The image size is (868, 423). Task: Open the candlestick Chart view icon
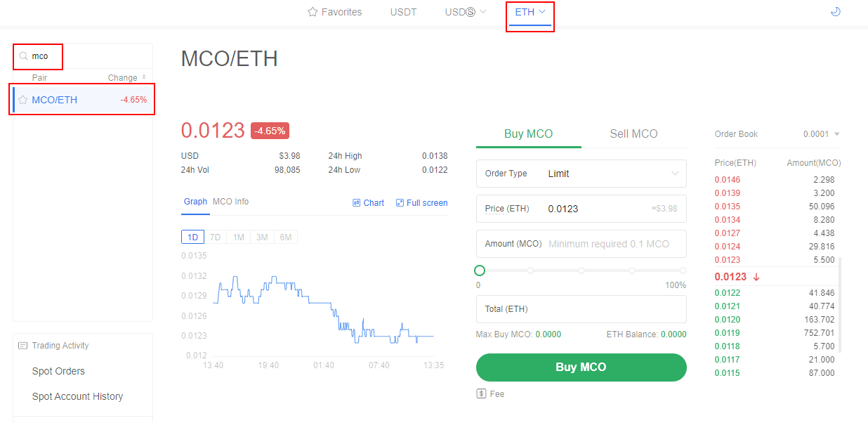pyautogui.click(x=357, y=202)
